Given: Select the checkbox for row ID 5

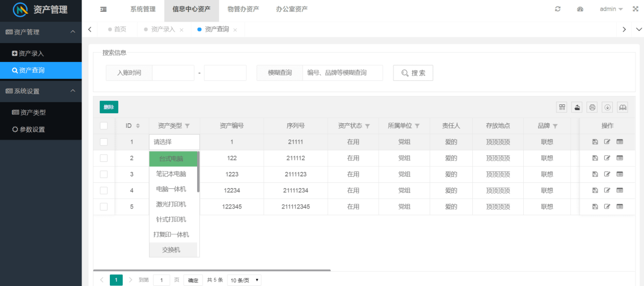Looking at the screenshot, I should click(x=104, y=206).
